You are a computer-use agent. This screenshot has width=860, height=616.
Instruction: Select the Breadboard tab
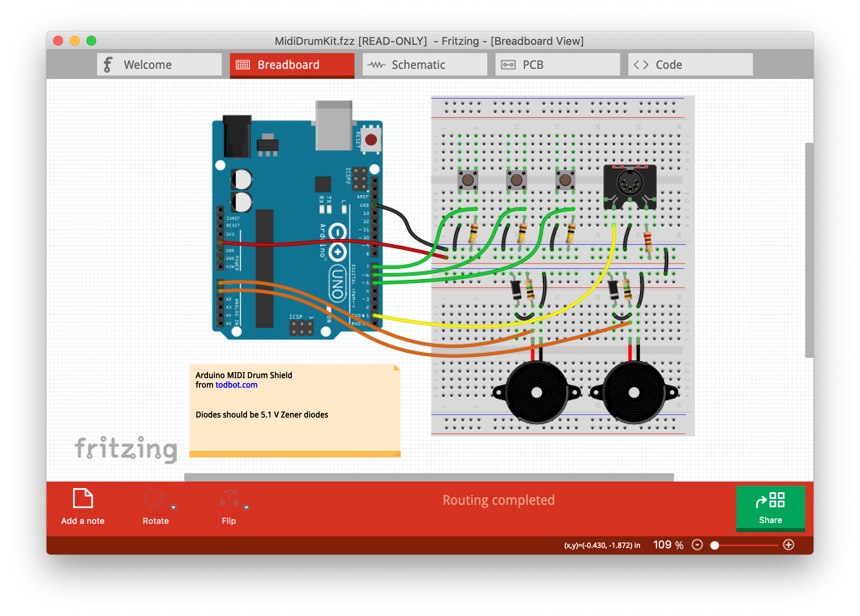tap(292, 65)
